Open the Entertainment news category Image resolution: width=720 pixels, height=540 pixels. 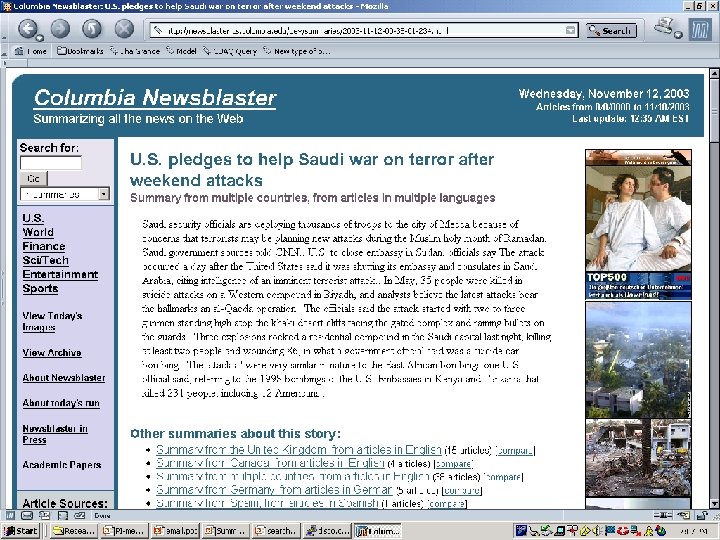coord(60,274)
